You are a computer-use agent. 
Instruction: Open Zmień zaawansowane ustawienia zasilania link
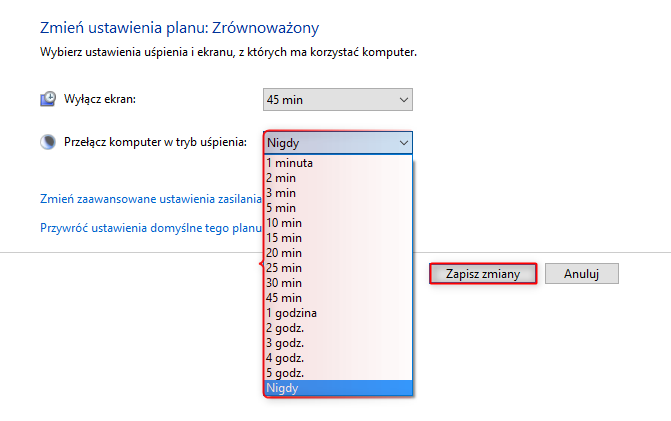click(x=151, y=199)
